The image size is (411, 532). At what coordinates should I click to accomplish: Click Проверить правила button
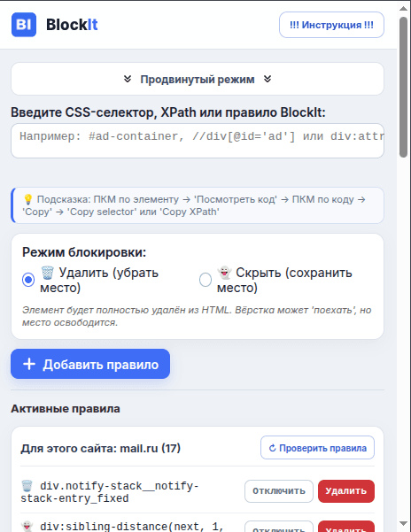317,448
